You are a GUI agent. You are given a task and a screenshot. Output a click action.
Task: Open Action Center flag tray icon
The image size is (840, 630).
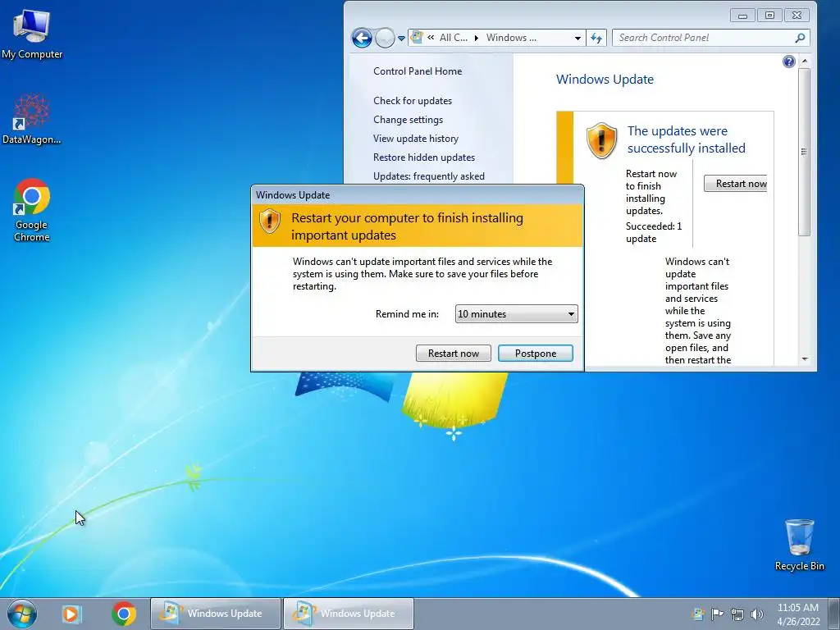tap(717, 614)
